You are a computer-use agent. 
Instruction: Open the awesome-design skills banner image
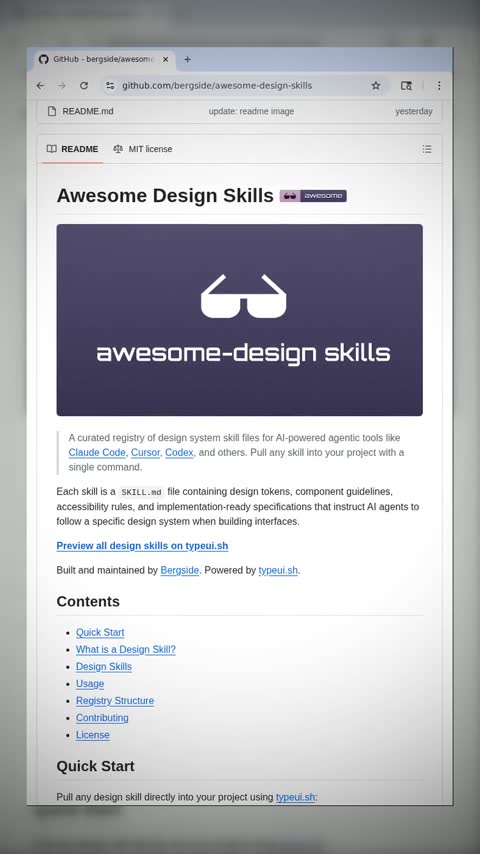(x=240, y=320)
